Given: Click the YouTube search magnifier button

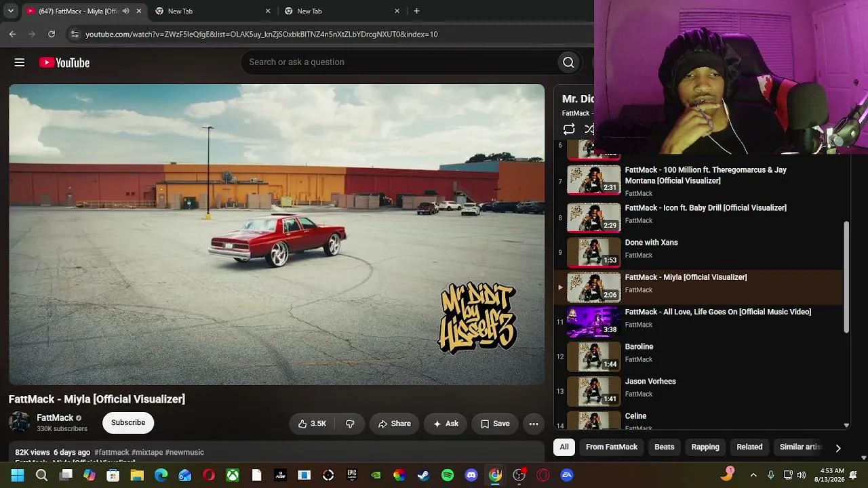Looking at the screenshot, I should click(568, 62).
